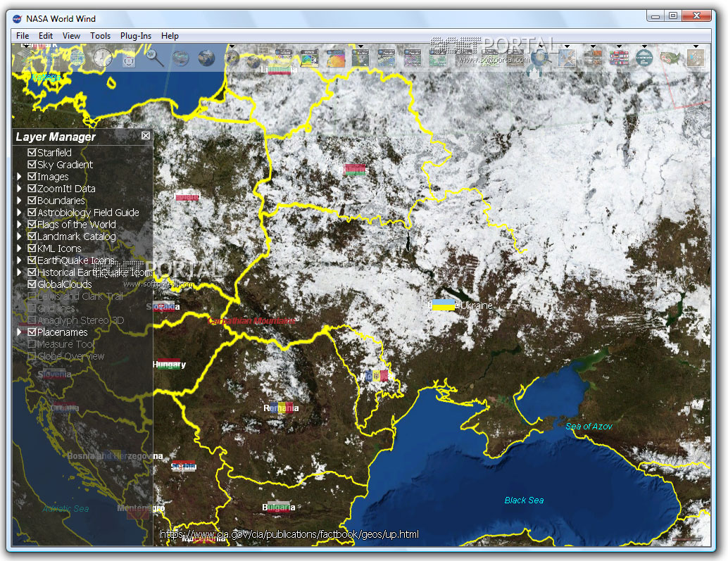
Task: Click the orange sea temperature map icon
Action: coord(336,58)
